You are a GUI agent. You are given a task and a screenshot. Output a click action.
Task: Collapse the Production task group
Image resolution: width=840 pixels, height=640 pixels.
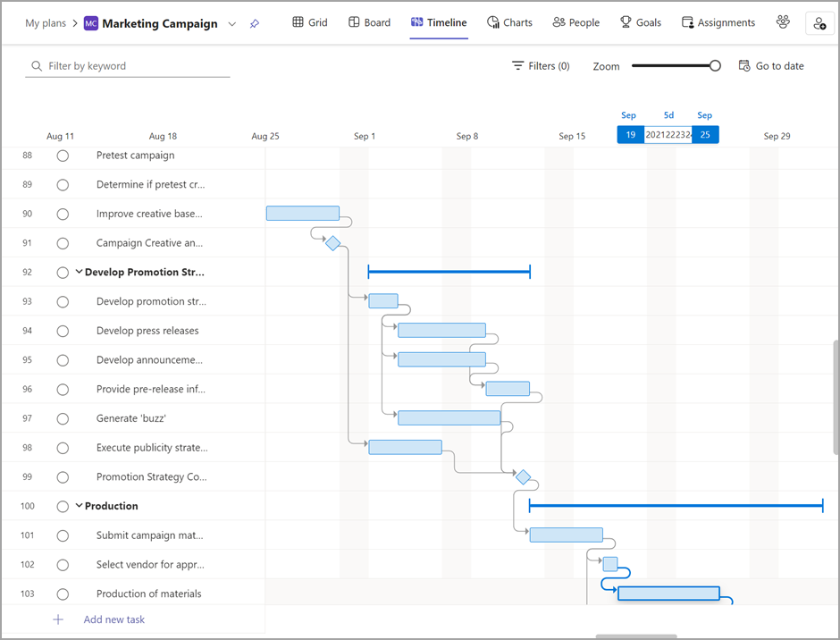(x=79, y=506)
